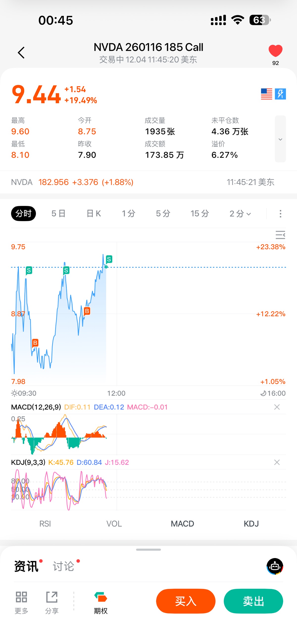This screenshot has height=644, width=297.
Task: Open the AI robot assistant icon
Action: [x=275, y=566]
